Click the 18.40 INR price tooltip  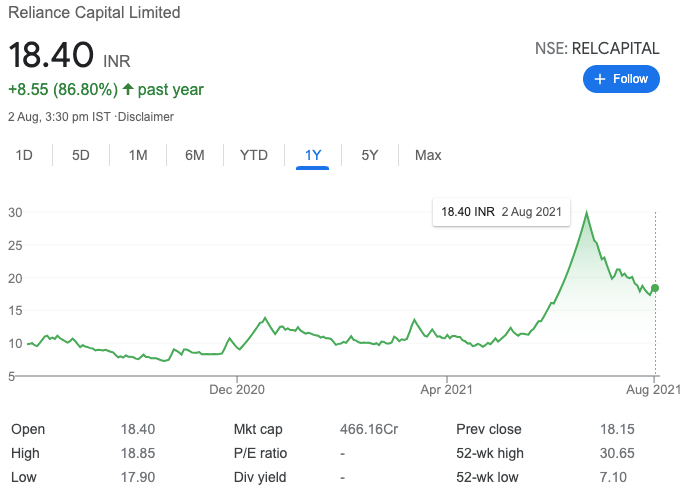click(500, 212)
